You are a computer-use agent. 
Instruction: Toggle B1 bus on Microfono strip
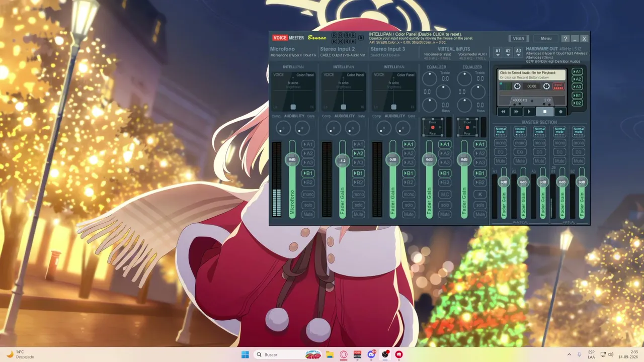(308, 173)
